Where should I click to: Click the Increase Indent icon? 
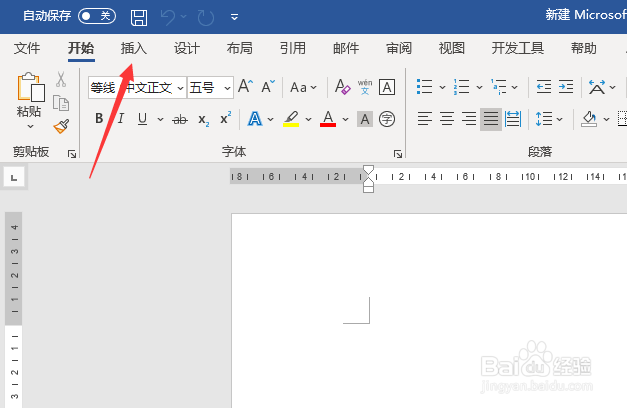(566, 86)
